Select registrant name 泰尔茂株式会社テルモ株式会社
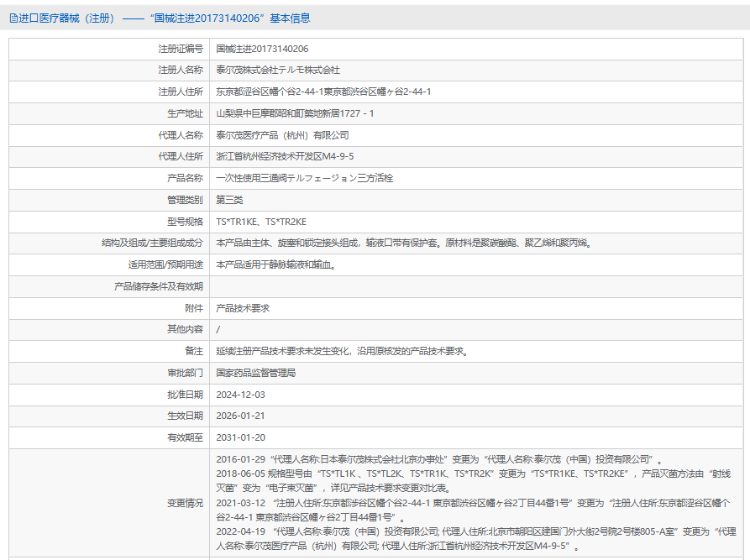Viewport: 750px width, 560px height. tap(278, 71)
